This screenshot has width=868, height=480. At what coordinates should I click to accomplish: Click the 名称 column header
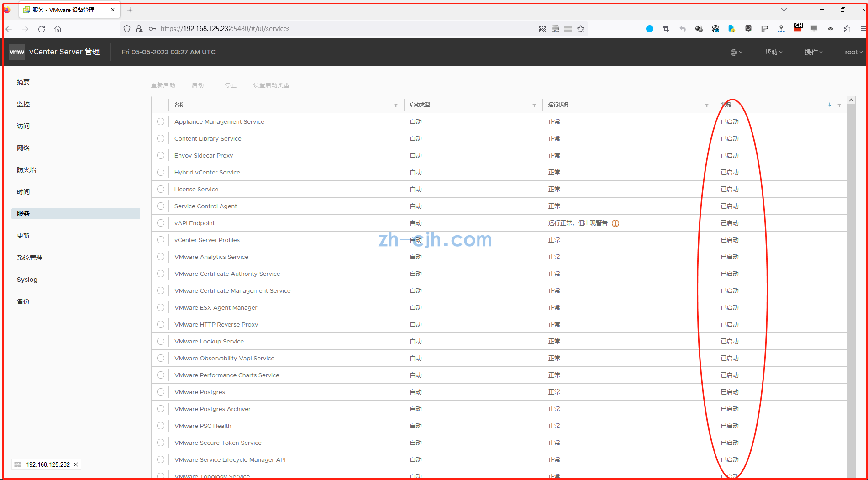[x=179, y=105]
